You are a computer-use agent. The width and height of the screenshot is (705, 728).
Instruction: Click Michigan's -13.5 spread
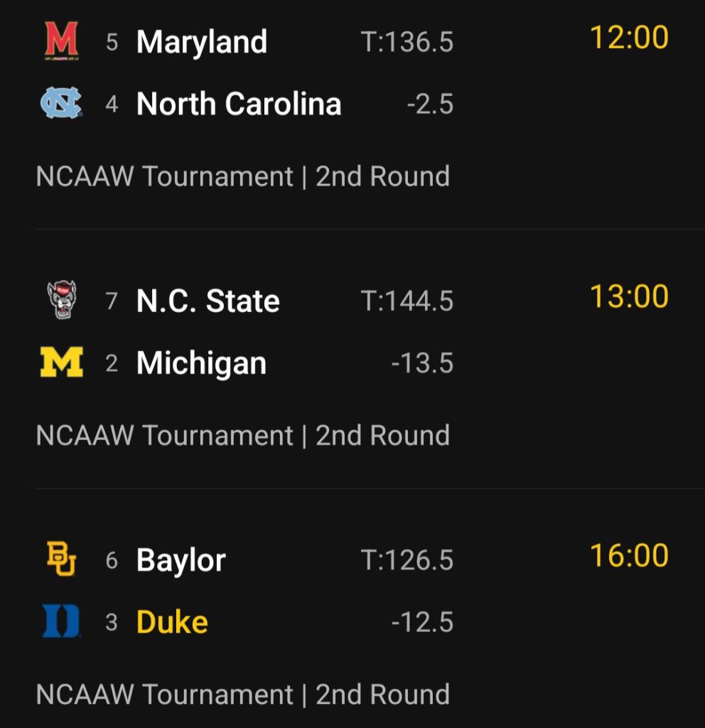pyautogui.click(x=422, y=364)
